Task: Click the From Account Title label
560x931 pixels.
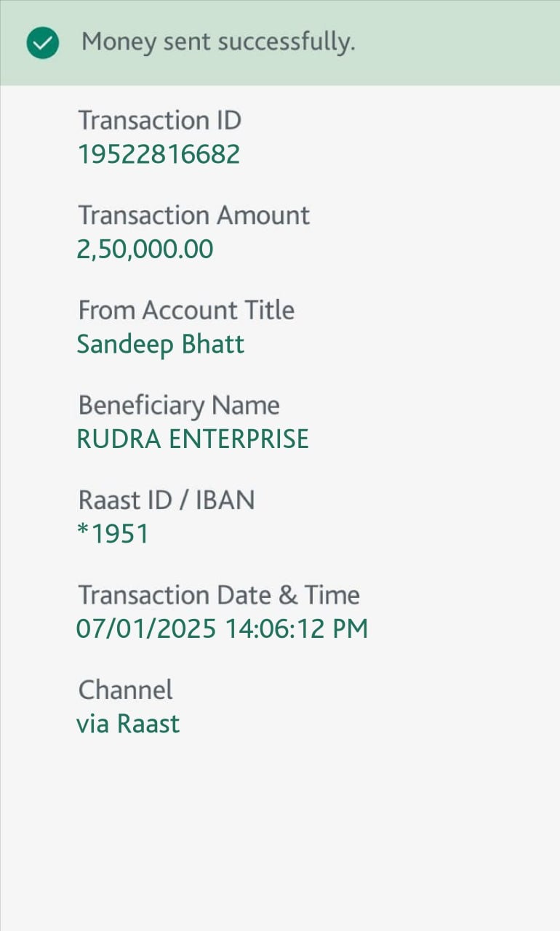Action: pyautogui.click(x=186, y=310)
